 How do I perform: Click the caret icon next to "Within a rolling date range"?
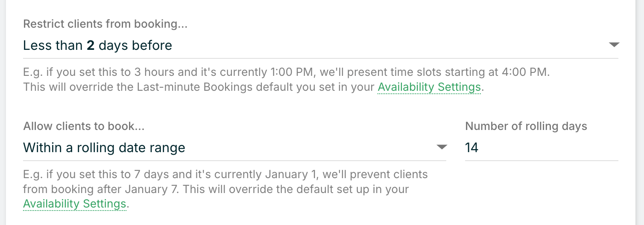pos(442,147)
